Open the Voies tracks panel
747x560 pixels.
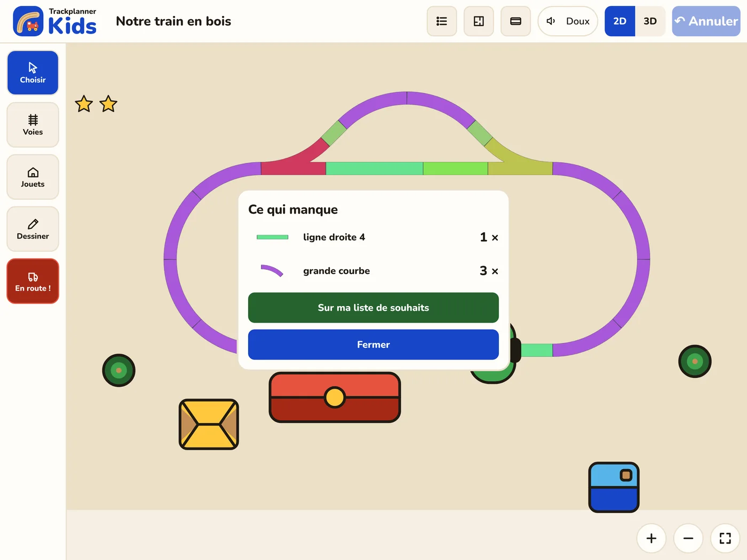pos(33,125)
